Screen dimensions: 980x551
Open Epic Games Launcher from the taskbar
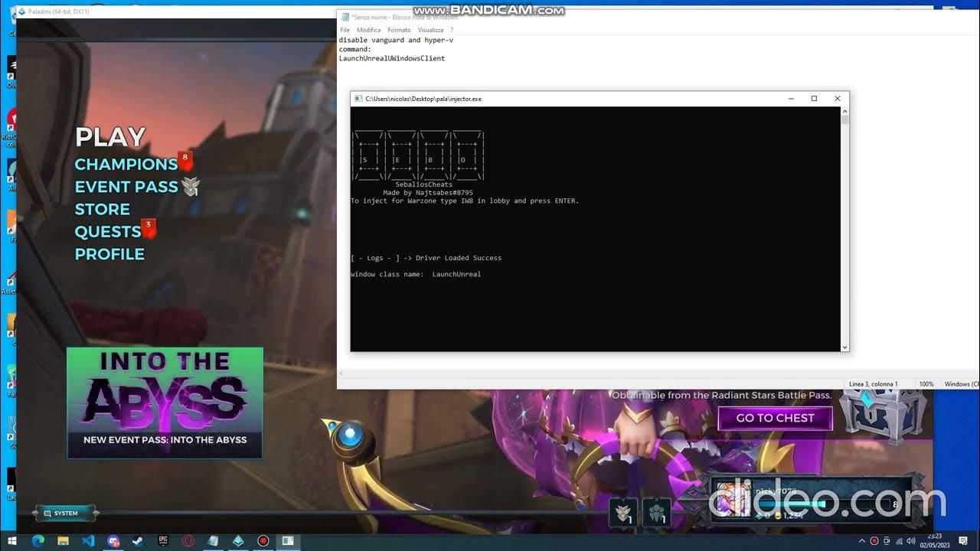click(x=163, y=541)
